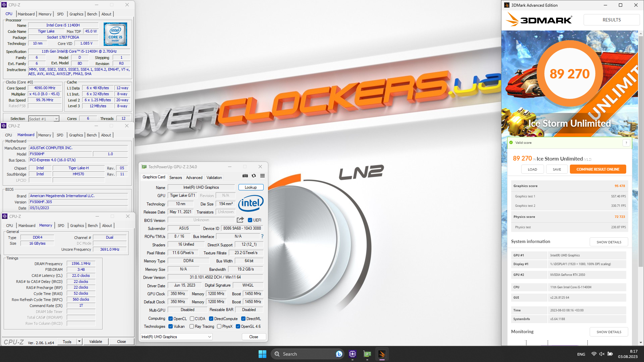Image resolution: width=644 pixels, height=362 pixels.
Task: Click the valid score green check icon
Action: (x=511, y=143)
